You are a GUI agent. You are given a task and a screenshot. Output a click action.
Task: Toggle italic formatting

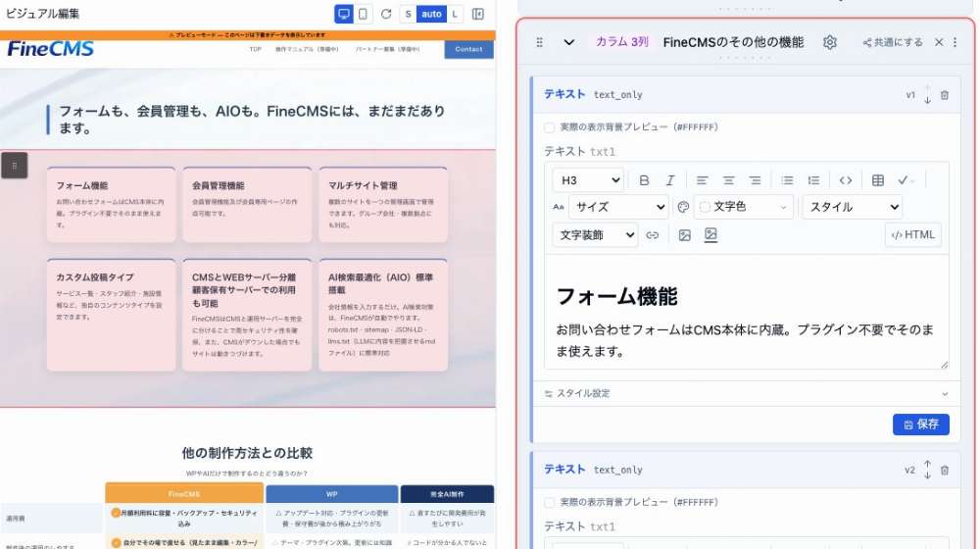point(670,180)
